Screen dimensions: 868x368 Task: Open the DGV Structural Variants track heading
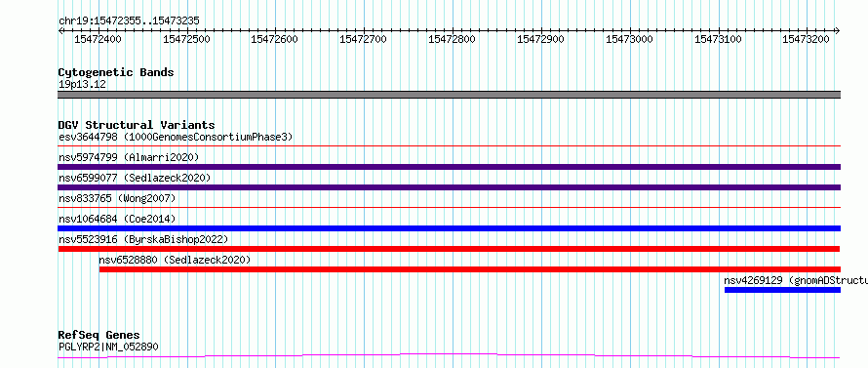pos(137,125)
